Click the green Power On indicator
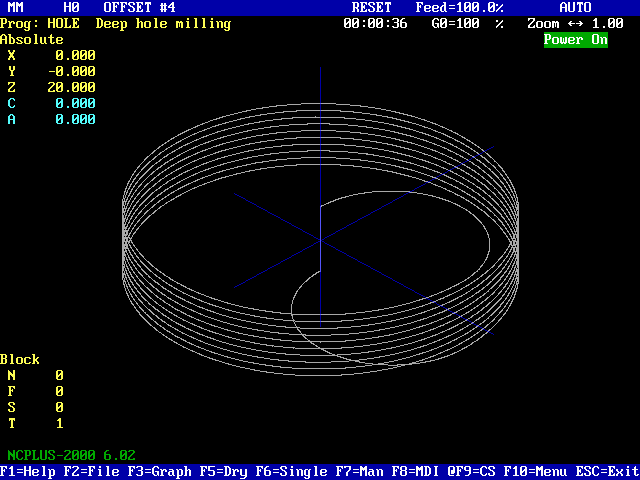 tap(576, 40)
